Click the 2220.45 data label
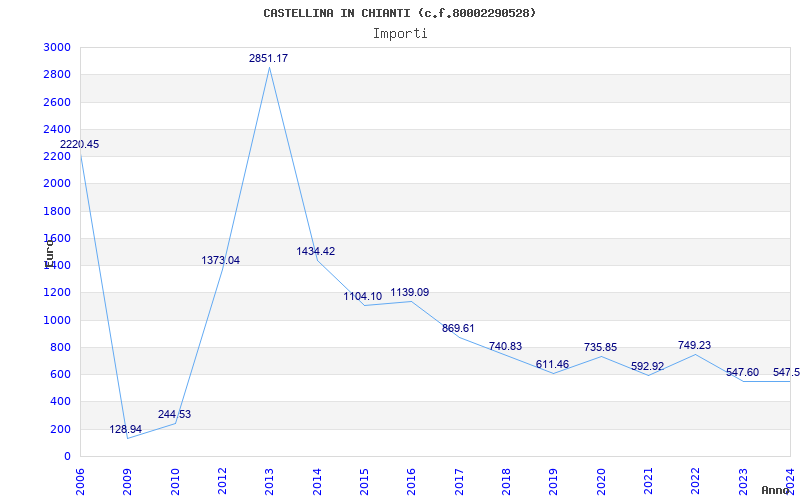Image resolution: width=800 pixels, height=500 pixels. pyautogui.click(x=80, y=145)
